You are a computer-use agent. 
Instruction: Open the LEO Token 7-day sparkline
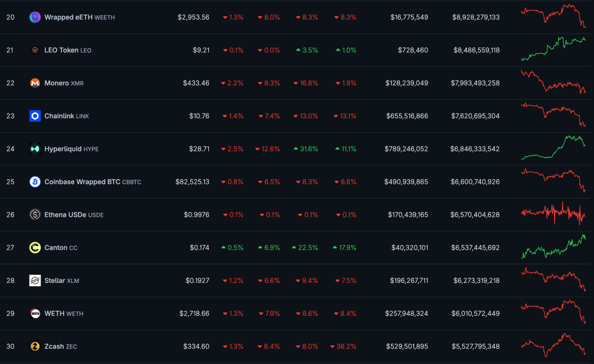coord(553,49)
